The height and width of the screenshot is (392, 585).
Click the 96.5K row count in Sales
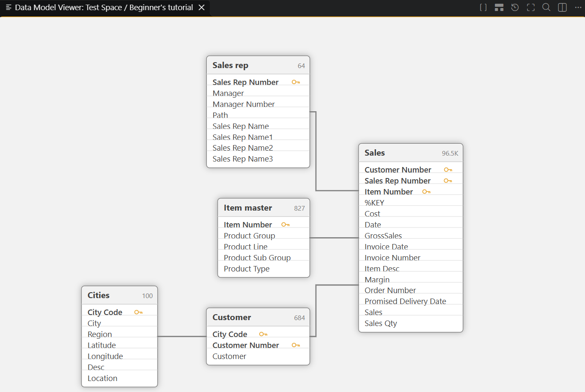(450, 154)
